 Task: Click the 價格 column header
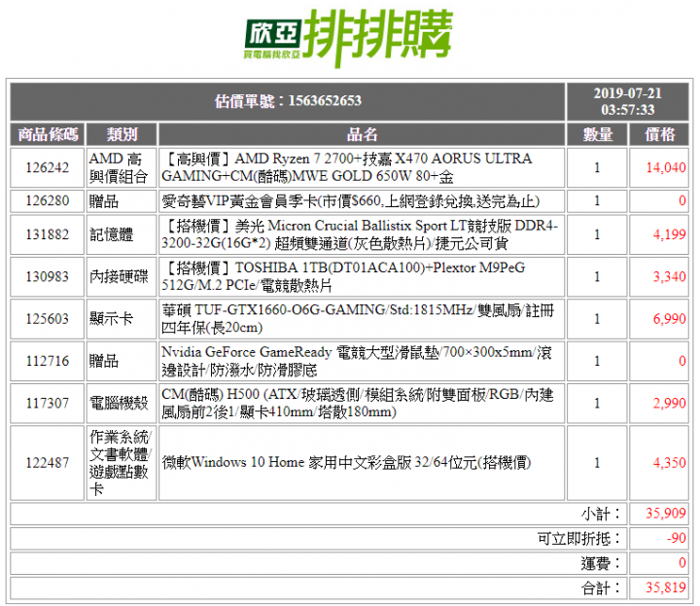pyautogui.click(x=659, y=134)
